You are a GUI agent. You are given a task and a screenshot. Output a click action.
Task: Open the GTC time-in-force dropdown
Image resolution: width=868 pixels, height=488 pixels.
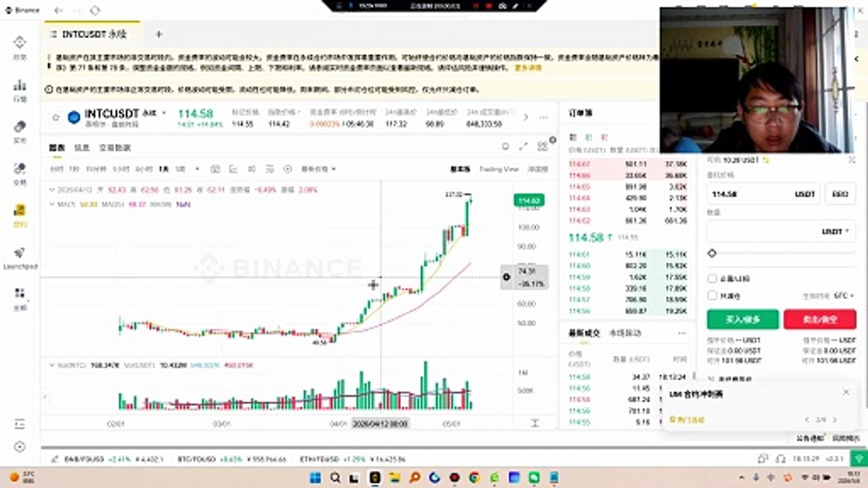pos(844,296)
